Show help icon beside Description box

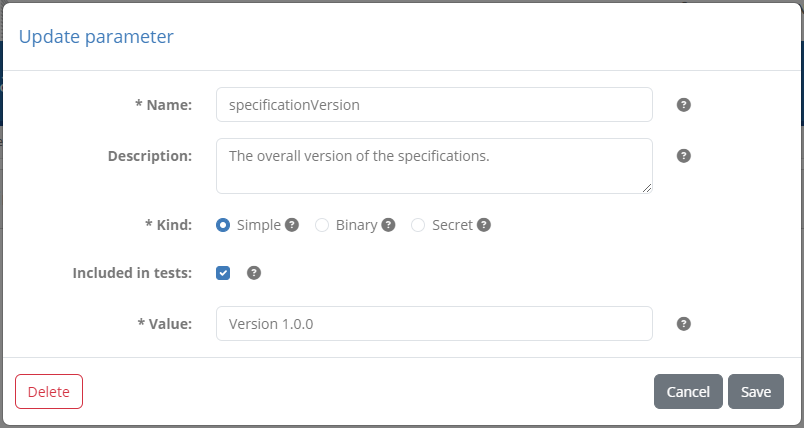coord(684,156)
